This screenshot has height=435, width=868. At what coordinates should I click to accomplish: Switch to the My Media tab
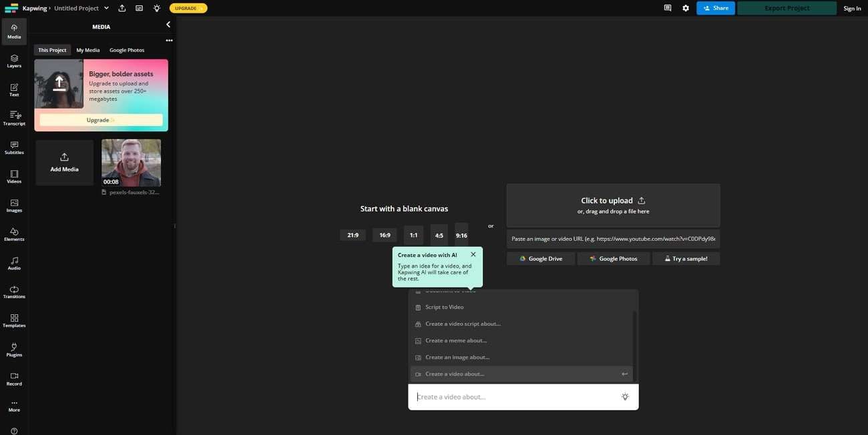pyautogui.click(x=88, y=50)
